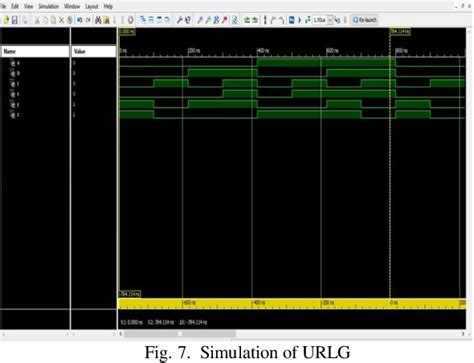
Task: Click the 784.114 ns marker flag
Action: pos(400,31)
